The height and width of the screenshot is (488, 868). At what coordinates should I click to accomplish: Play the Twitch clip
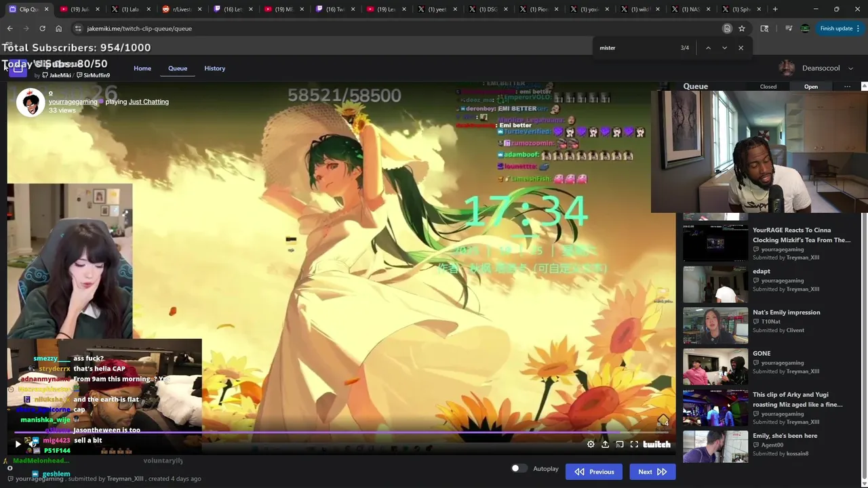pyautogui.click(x=18, y=444)
